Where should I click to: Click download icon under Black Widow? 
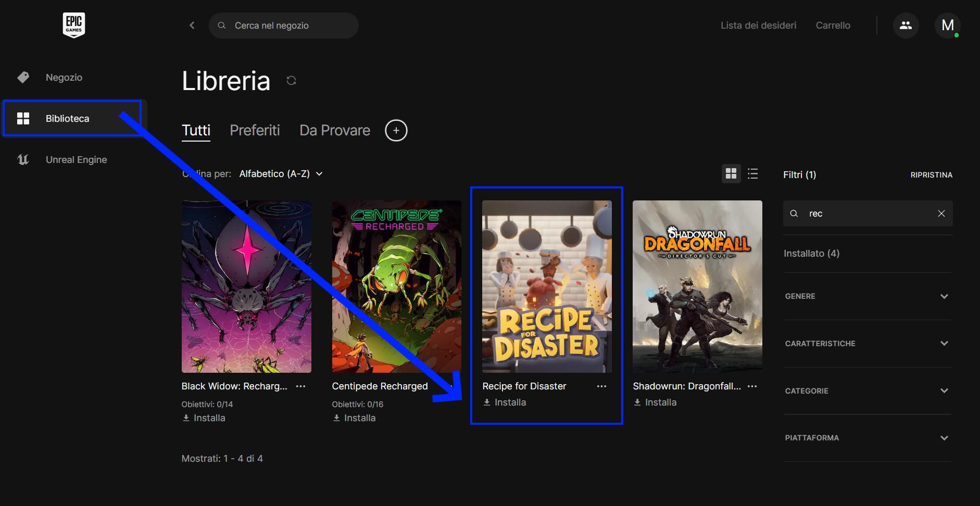coord(186,418)
